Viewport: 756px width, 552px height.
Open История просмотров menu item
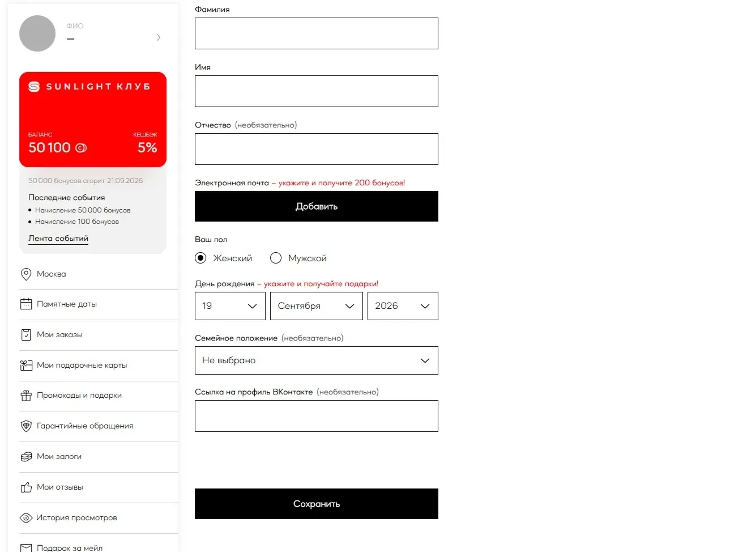point(99,518)
